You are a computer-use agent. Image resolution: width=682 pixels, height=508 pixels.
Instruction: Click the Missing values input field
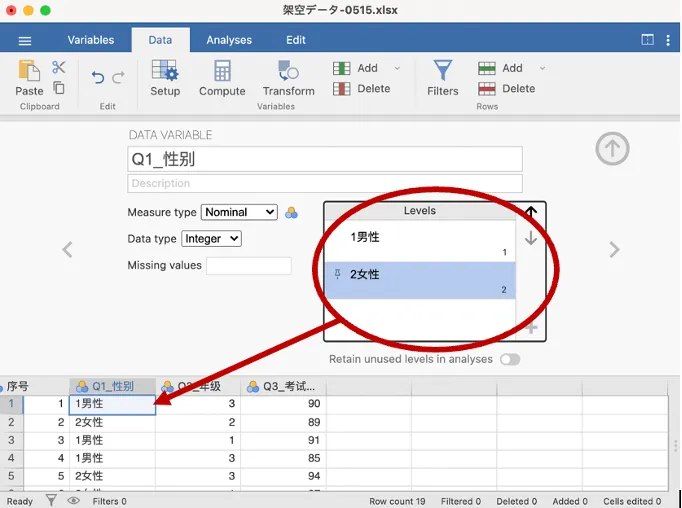249,266
